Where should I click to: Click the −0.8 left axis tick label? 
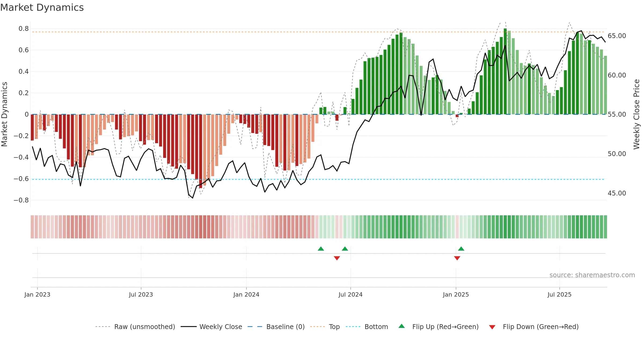21,200
